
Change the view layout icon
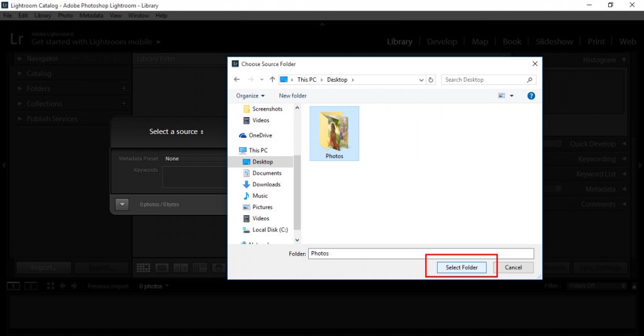point(501,96)
